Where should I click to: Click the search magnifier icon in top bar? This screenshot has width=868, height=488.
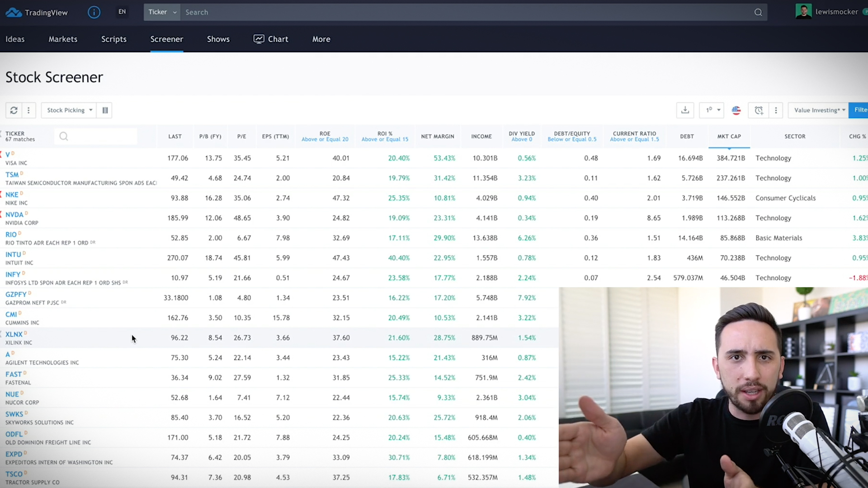pyautogui.click(x=758, y=12)
